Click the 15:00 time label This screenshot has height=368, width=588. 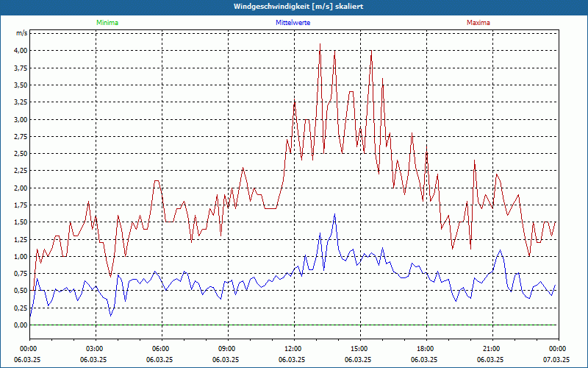pyautogui.click(x=360, y=349)
